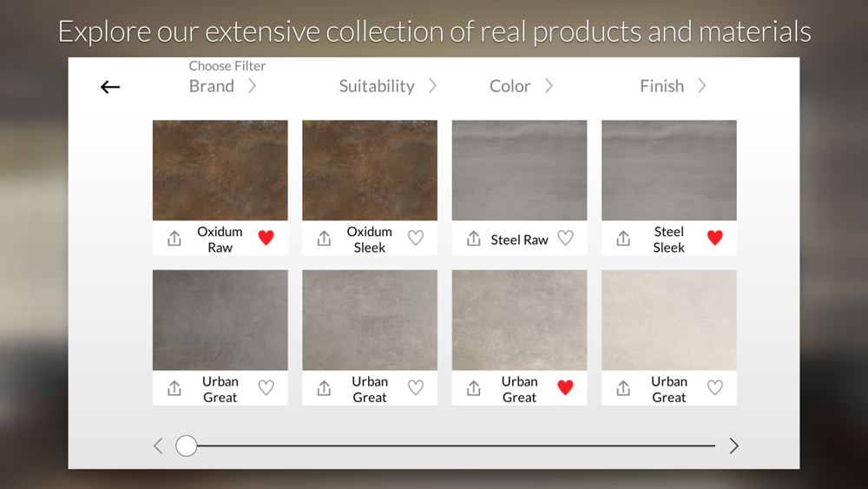Favorite the Steel Raw material

565,238
